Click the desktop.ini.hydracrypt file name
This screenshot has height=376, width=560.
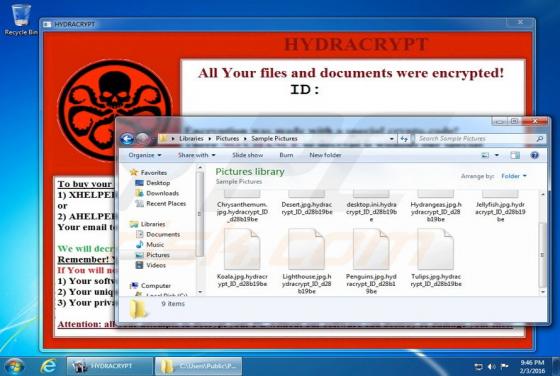click(x=371, y=211)
